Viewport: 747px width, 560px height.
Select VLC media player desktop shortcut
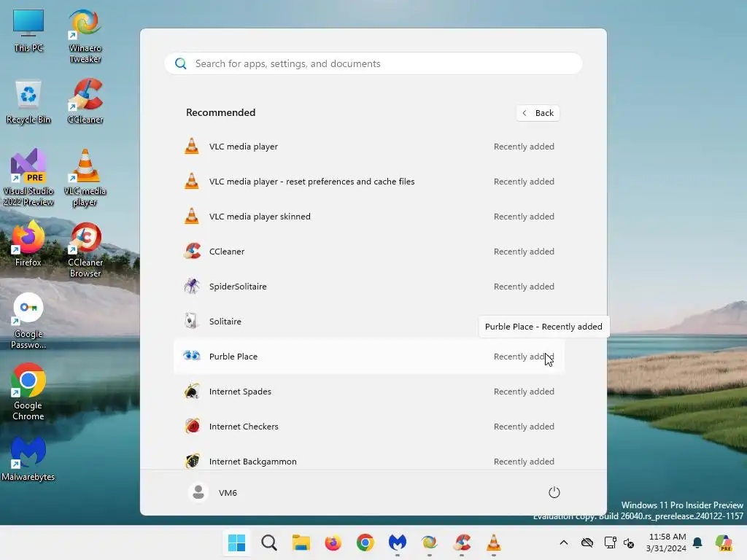pyautogui.click(x=85, y=178)
